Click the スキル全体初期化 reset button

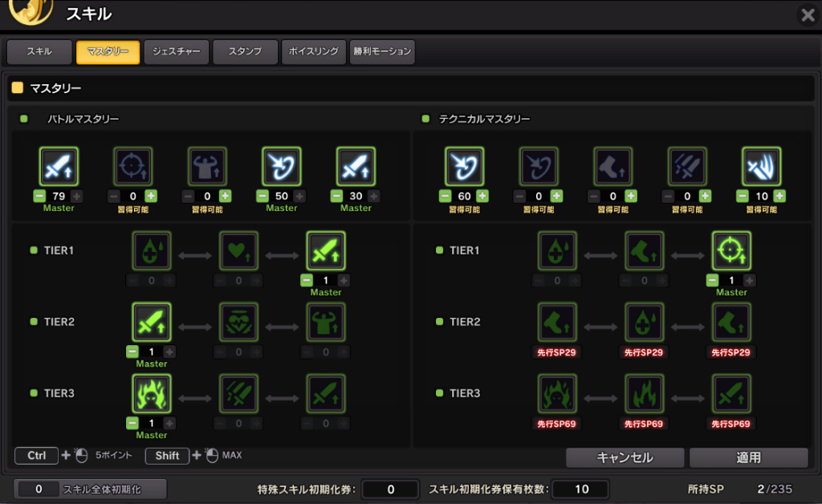click(x=90, y=489)
